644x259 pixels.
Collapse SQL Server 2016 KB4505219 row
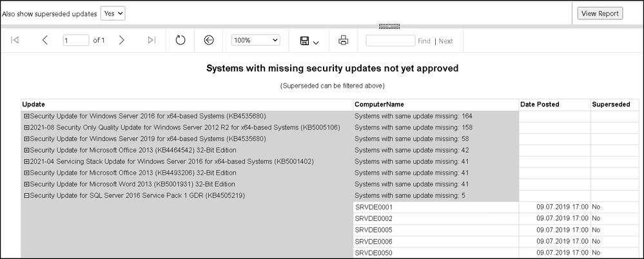coord(26,196)
